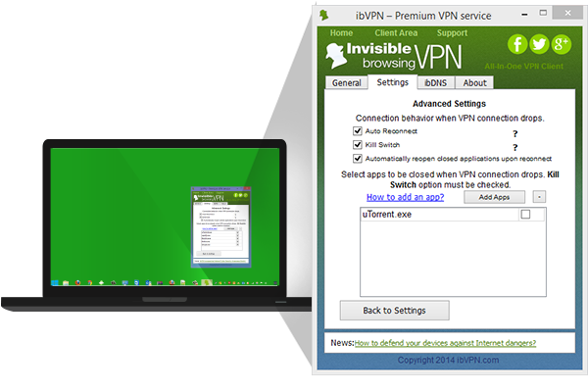Open the ibVPN Facebook page icon

point(517,44)
